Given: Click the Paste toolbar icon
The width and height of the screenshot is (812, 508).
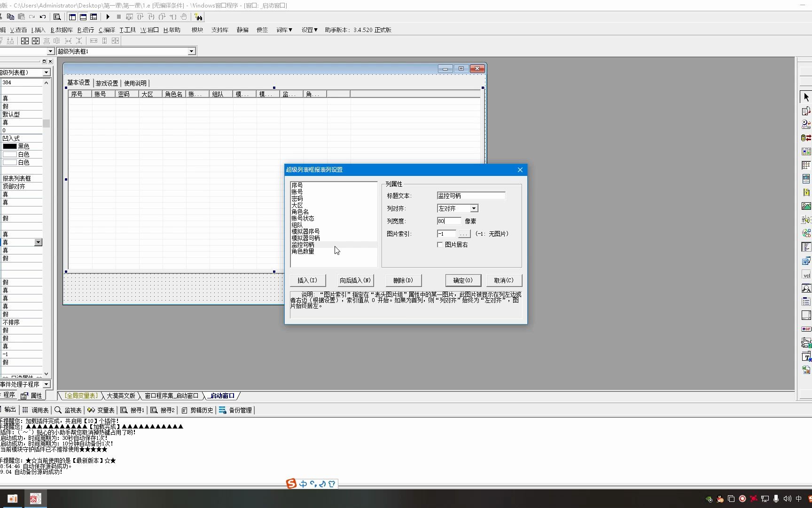Looking at the screenshot, I should tap(21, 17).
